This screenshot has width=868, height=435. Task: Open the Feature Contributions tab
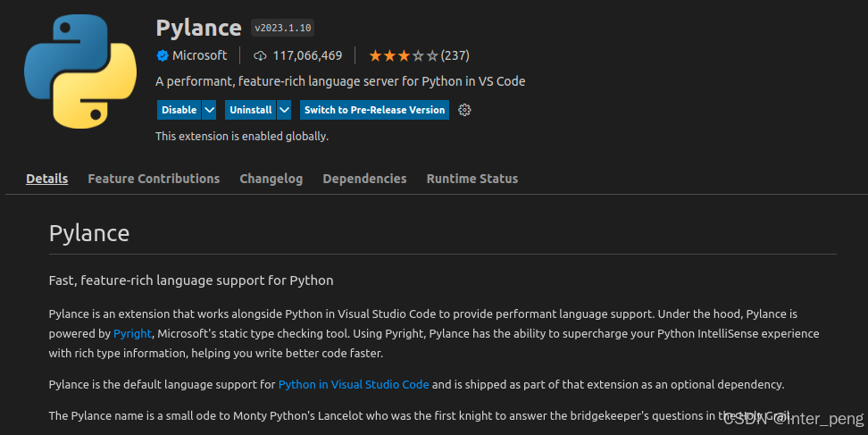[154, 179]
